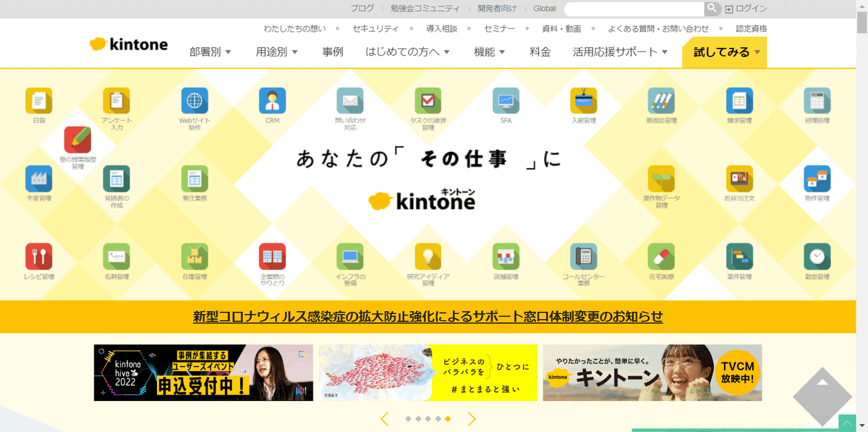The image size is (868, 432).
Task: Select the 事例 case studies menu
Action: tap(333, 52)
